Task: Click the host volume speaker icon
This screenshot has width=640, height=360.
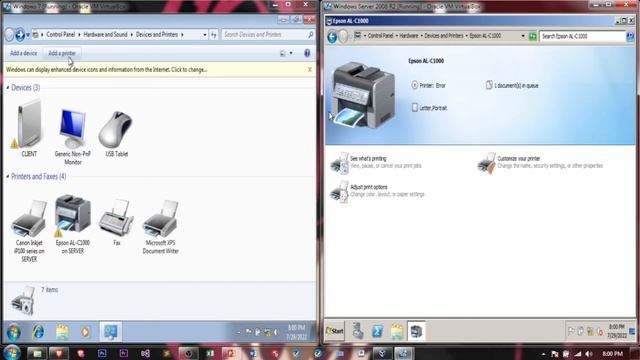Action: (x=589, y=354)
